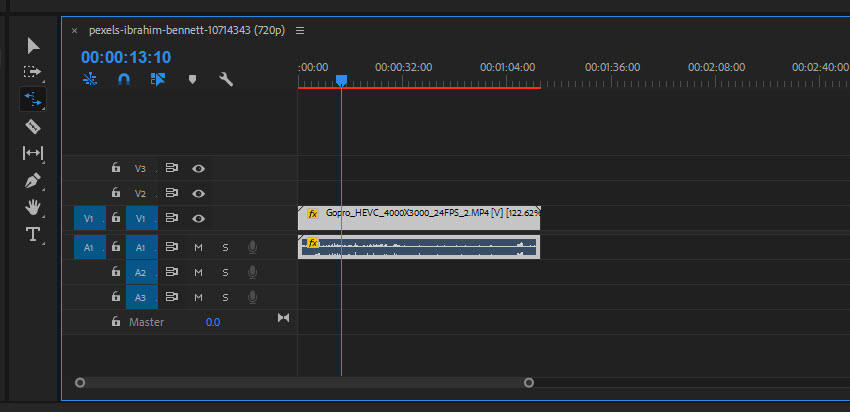Hide track V1 output with eye icon

tap(198, 218)
